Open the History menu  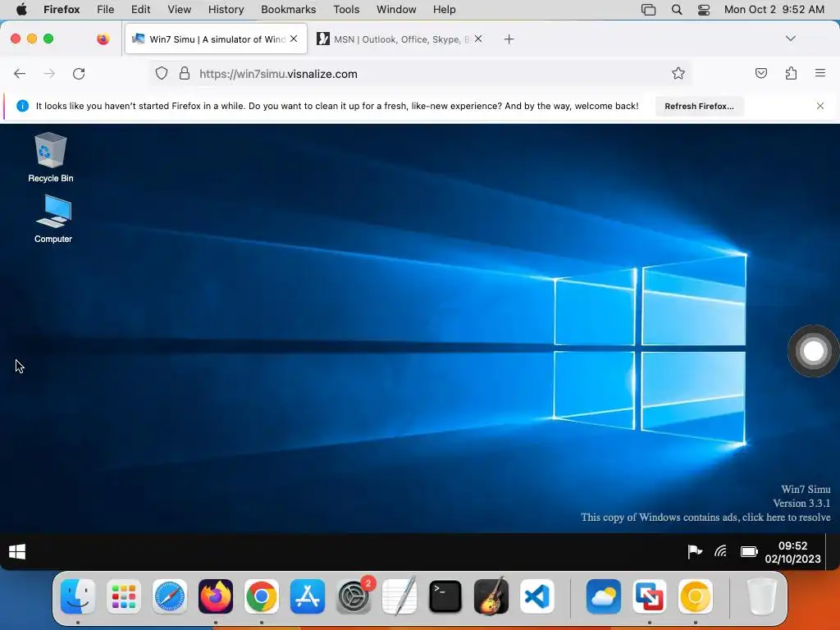coord(226,10)
